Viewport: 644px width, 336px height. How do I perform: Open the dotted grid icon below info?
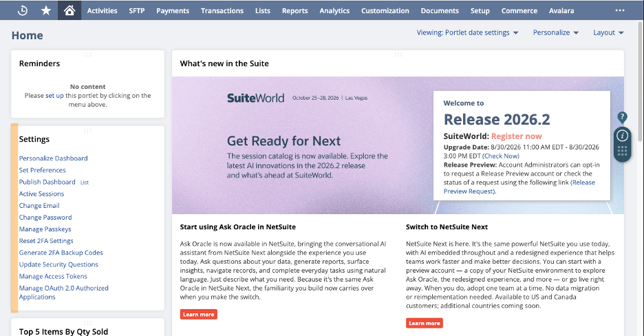pyautogui.click(x=622, y=151)
